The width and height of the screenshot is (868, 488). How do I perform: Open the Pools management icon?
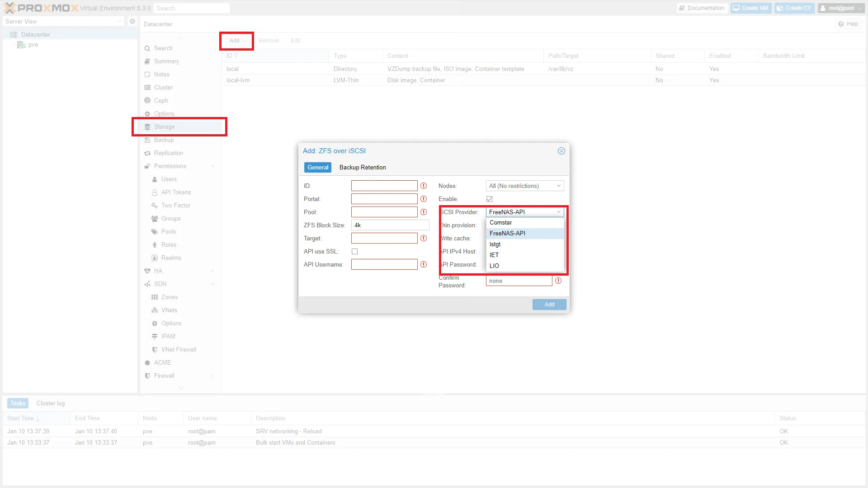[x=155, y=231]
